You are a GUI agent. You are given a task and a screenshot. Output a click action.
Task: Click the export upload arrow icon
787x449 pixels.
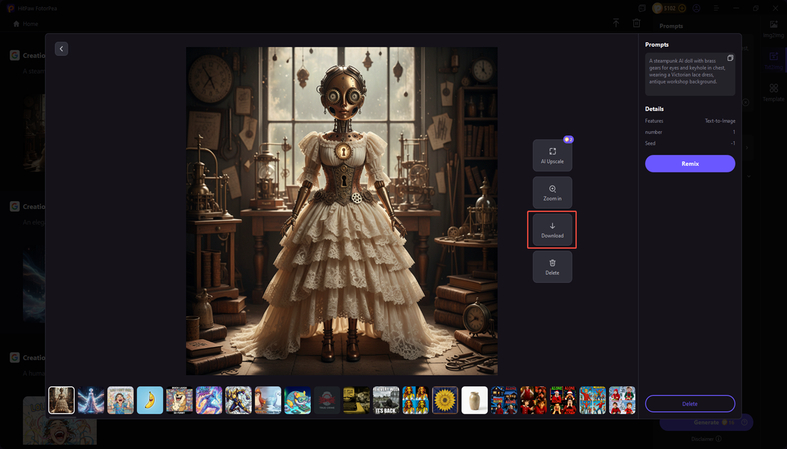pyautogui.click(x=616, y=23)
